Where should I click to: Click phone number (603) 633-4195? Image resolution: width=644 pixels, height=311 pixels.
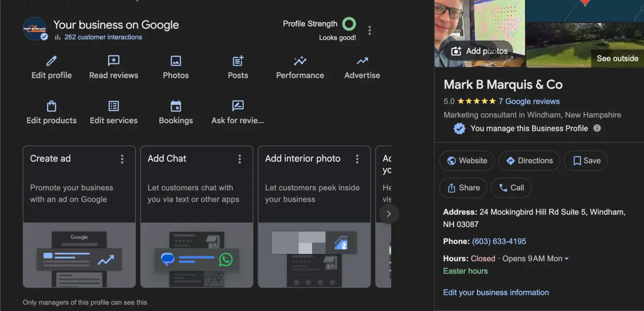click(x=499, y=241)
